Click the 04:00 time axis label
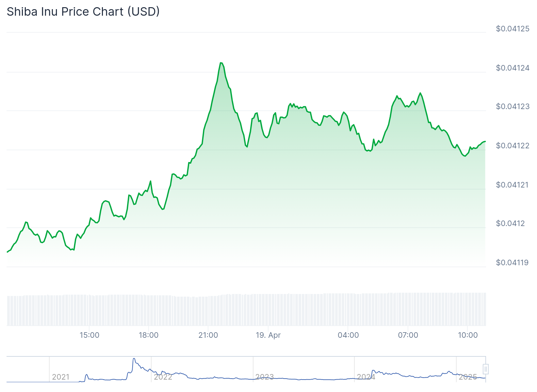The height and width of the screenshot is (392, 537). pos(348,335)
